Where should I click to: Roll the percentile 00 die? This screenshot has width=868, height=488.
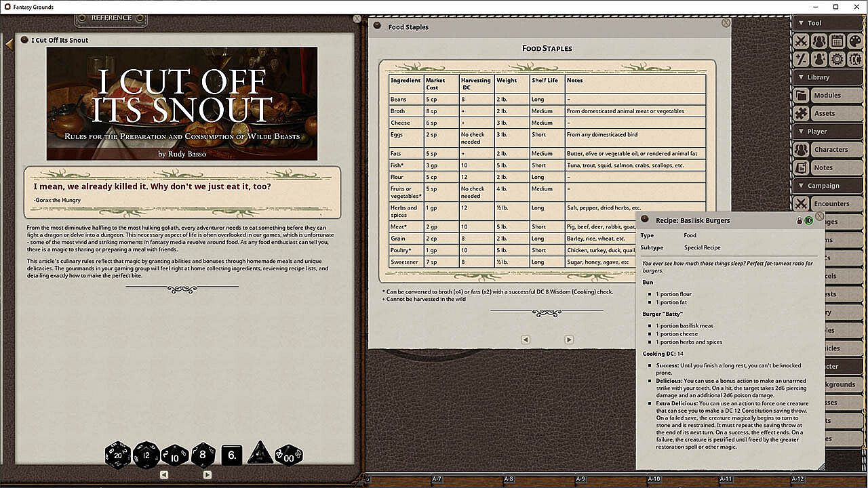288,455
